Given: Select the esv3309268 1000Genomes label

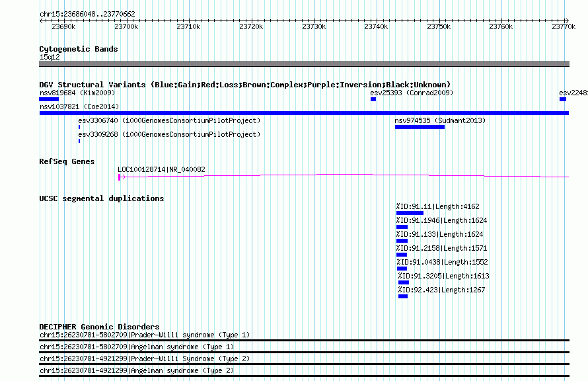Looking at the screenshot, I should 169,134.
